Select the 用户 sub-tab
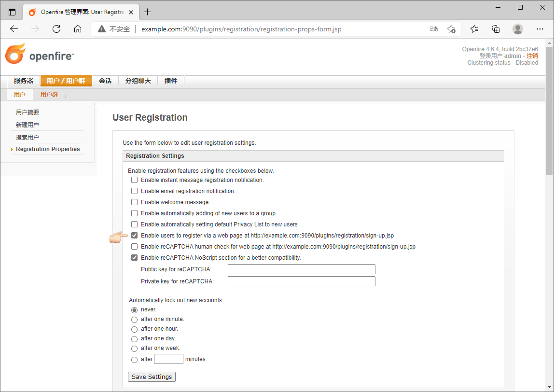554x392 pixels. 20,94
